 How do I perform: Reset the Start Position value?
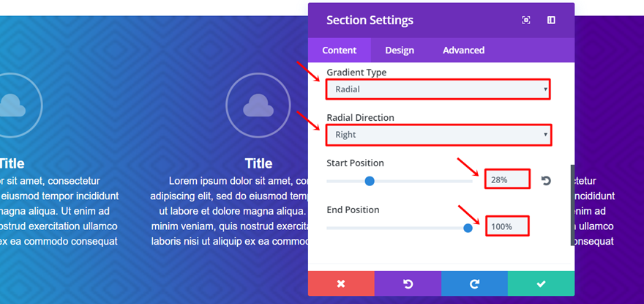click(546, 180)
